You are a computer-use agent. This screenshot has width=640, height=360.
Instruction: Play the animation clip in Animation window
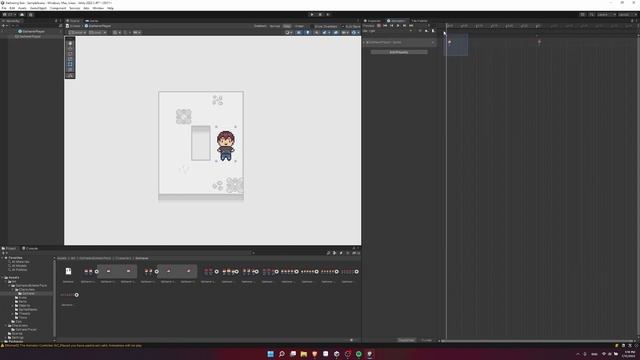tap(398, 26)
